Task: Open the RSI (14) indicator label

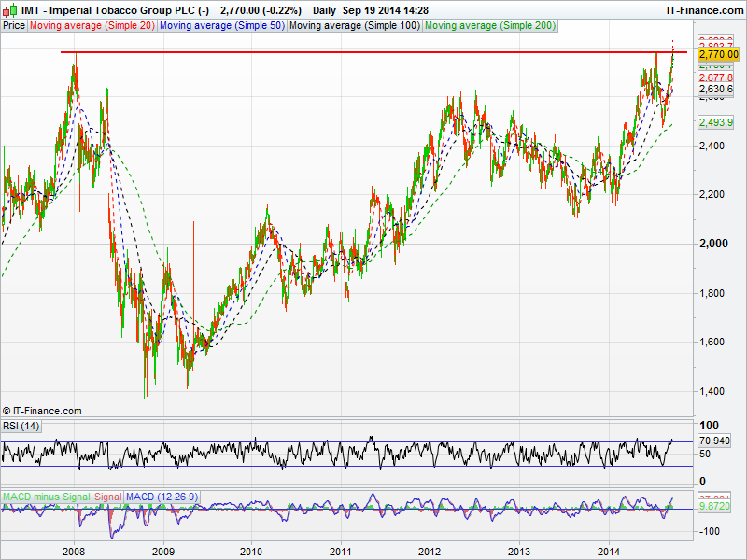Action: (22, 426)
